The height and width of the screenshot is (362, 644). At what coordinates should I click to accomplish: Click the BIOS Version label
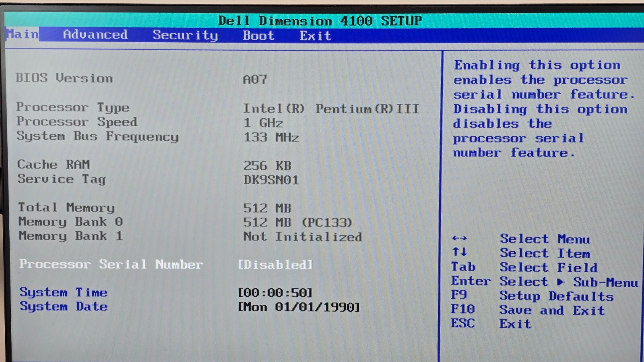pos(64,78)
